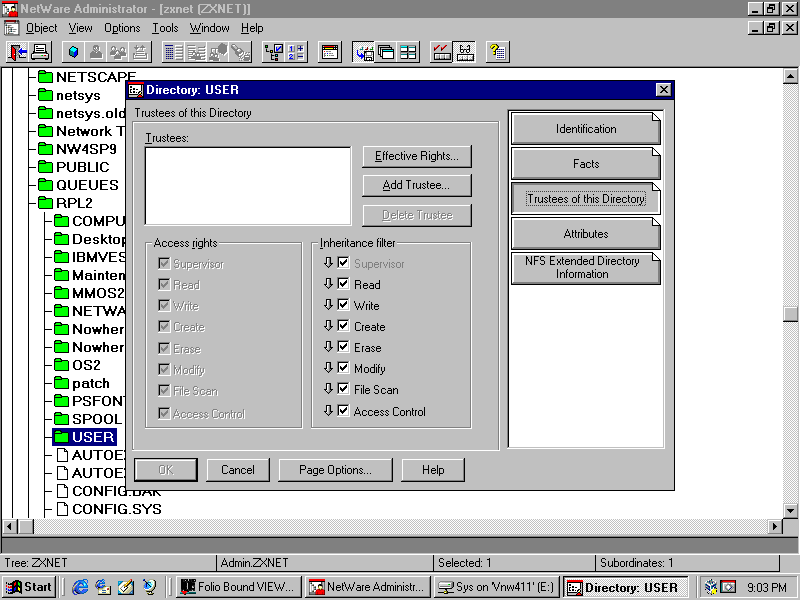Click the cascade windows toolbar icon
Viewport: 800px width, 600px height.
click(x=386, y=52)
